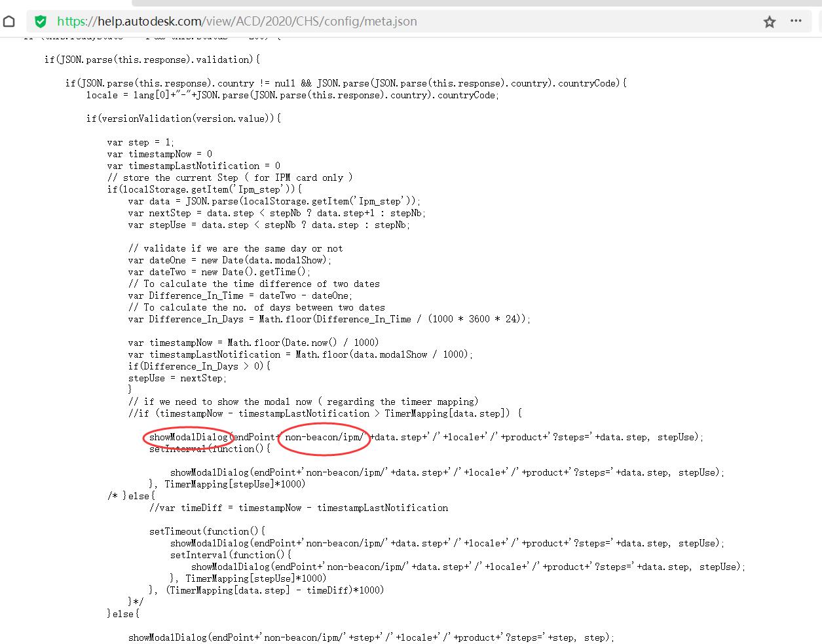Bookmark this page with the star icon
The height and width of the screenshot is (644, 822).
click(x=770, y=22)
